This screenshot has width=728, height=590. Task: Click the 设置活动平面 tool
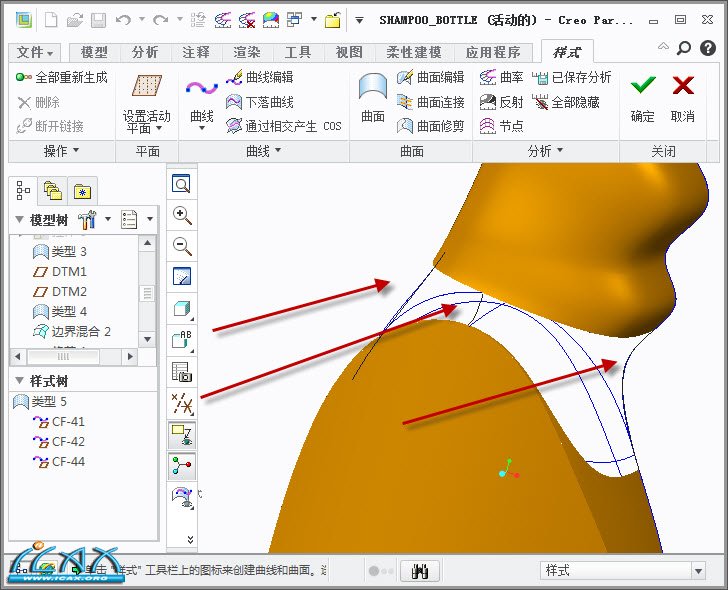(147, 103)
